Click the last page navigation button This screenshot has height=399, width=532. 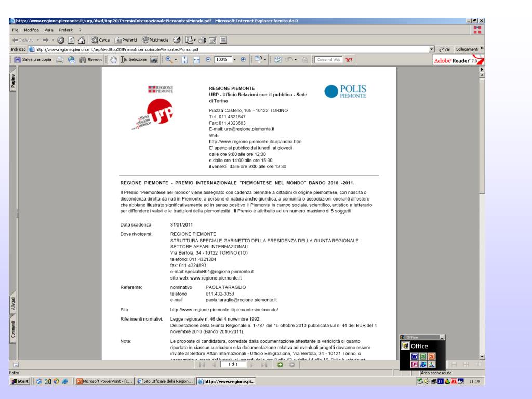click(x=264, y=365)
